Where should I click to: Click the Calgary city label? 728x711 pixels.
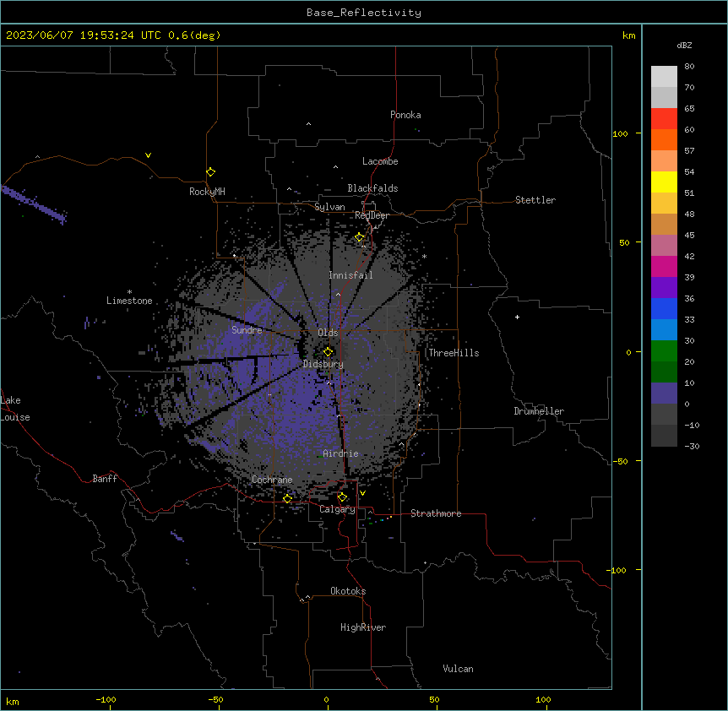337,509
